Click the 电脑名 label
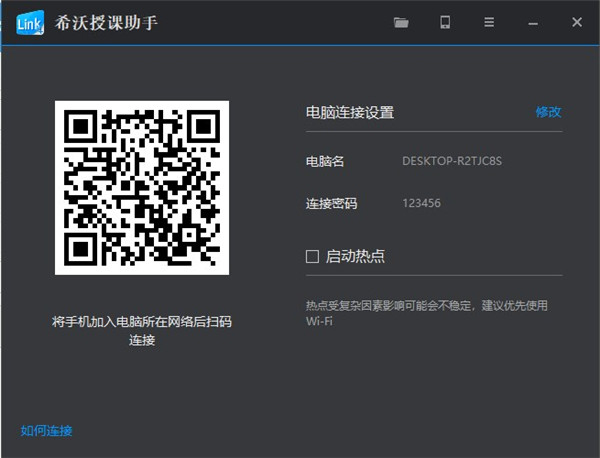Viewport: 600px width, 458px height. tap(324, 161)
